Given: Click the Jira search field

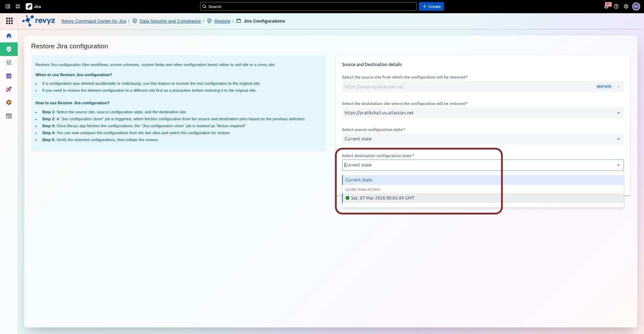Looking at the screenshot, I should [308, 7].
